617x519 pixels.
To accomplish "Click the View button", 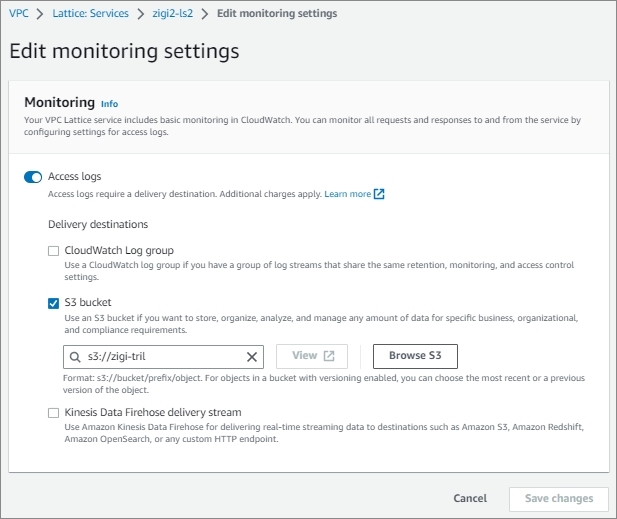I will [x=312, y=356].
